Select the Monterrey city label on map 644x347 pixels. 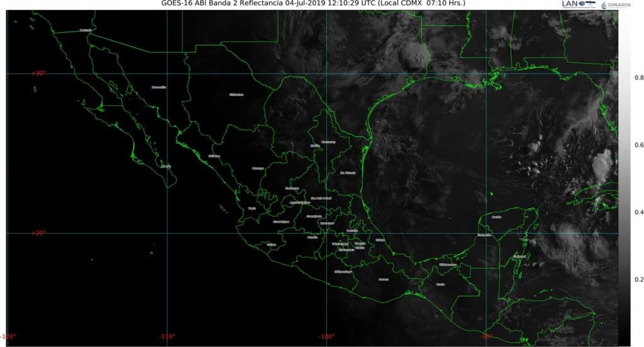pyautogui.click(x=328, y=142)
